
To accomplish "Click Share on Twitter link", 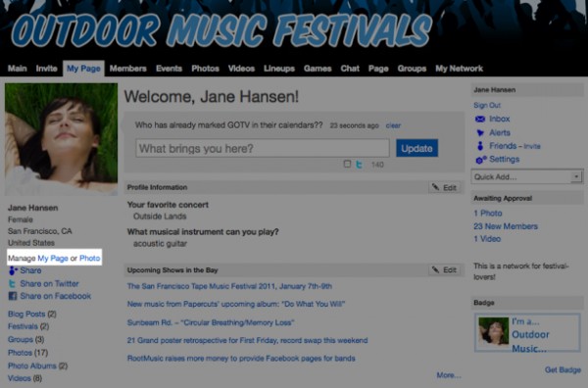I will 50,284.
